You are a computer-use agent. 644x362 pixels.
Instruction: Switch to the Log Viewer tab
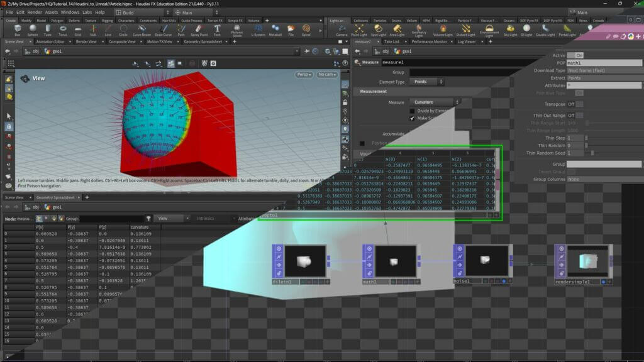[x=467, y=41]
